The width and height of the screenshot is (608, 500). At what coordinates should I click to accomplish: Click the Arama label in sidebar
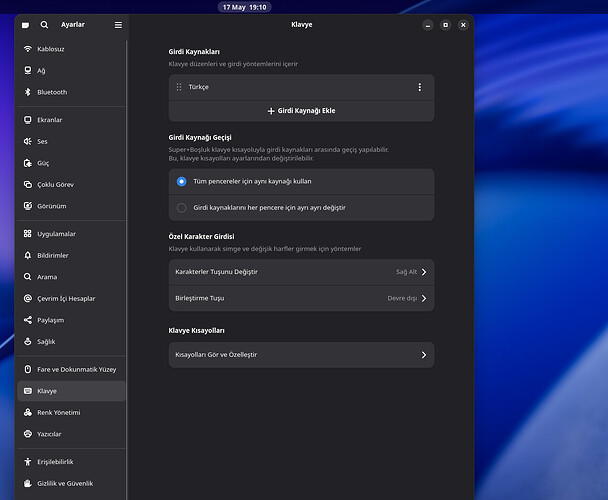[47, 277]
